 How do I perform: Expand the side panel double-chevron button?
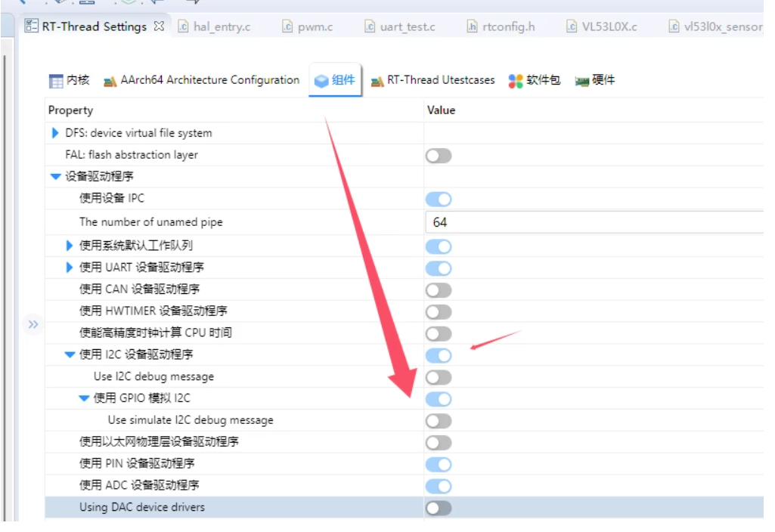pyautogui.click(x=33, y=324)
